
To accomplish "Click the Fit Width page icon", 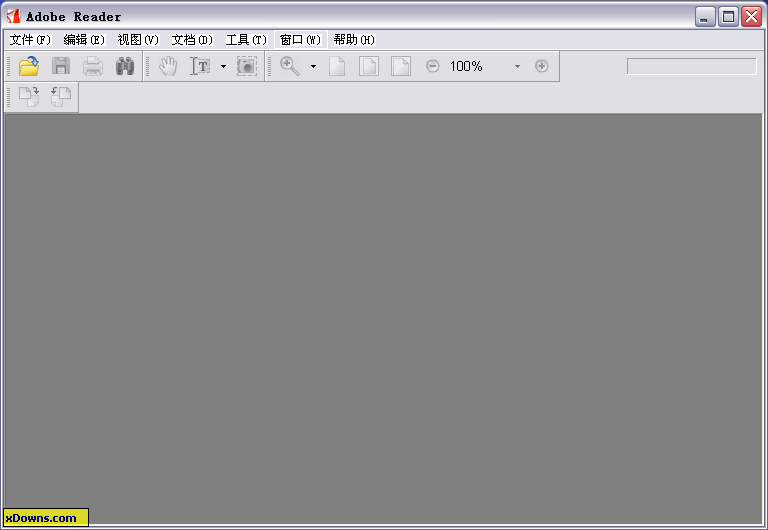I will click(401, 66).
